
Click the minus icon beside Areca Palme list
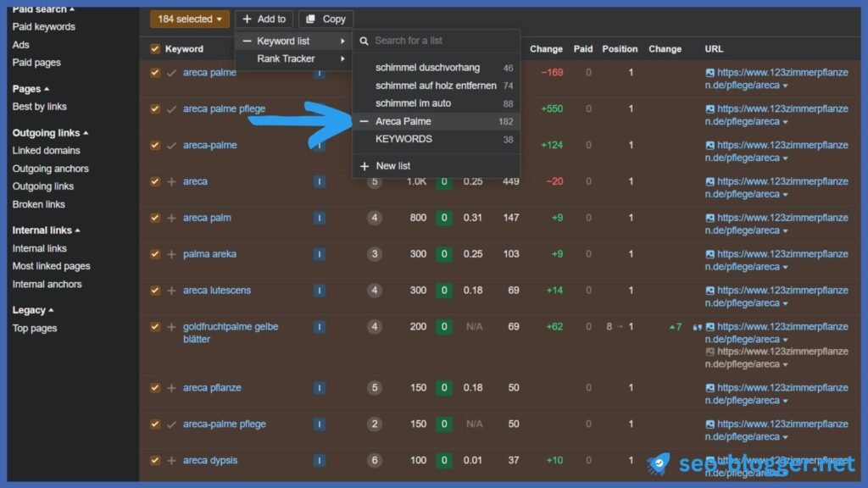click(364, 121)
